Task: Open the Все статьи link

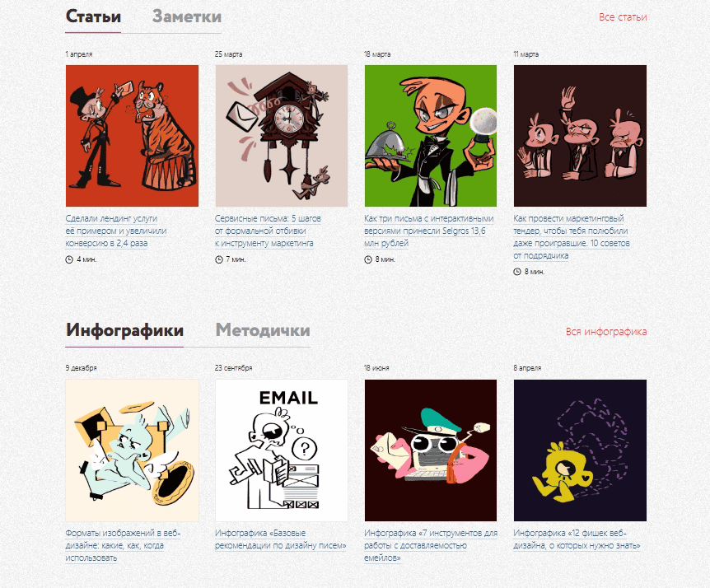Action: (623, 17)
